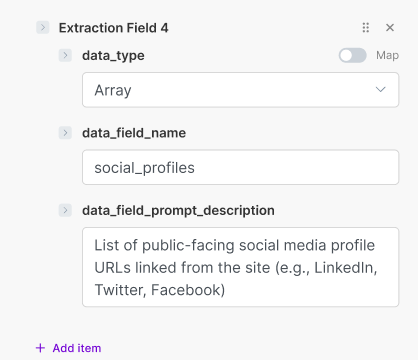The height and width of the screenshot is (360, 420).
Task: Click the Map label next to switch
Action: (x=387, y=55)
